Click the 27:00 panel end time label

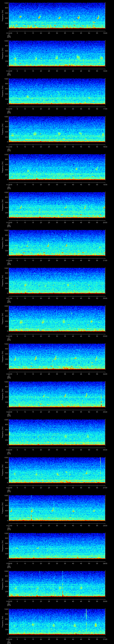[105, 487]
